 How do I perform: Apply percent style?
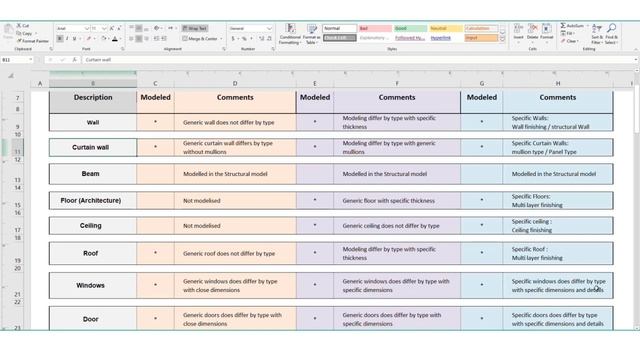[244, 39]
